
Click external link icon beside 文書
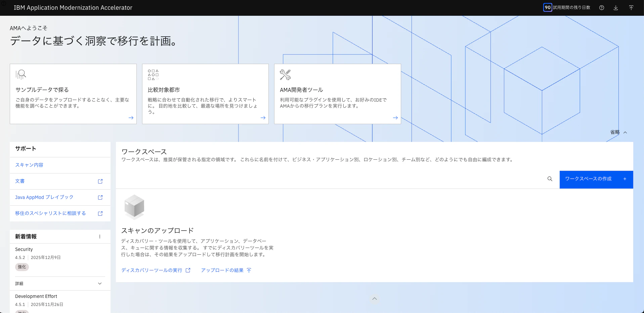point(100,181)
